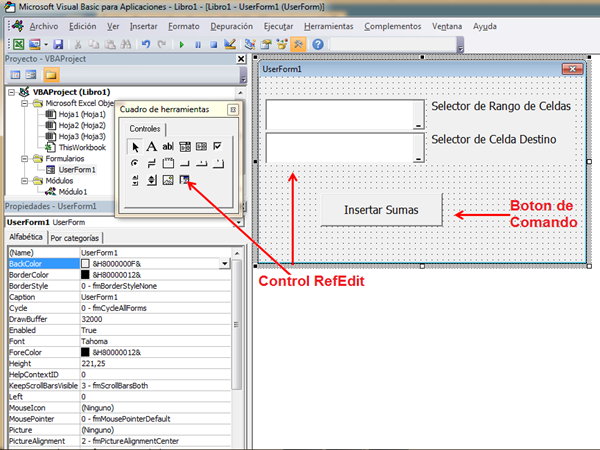Toggle folders view in Project panel
Viewport: 600px width, 450px height.
coord(50,75)
